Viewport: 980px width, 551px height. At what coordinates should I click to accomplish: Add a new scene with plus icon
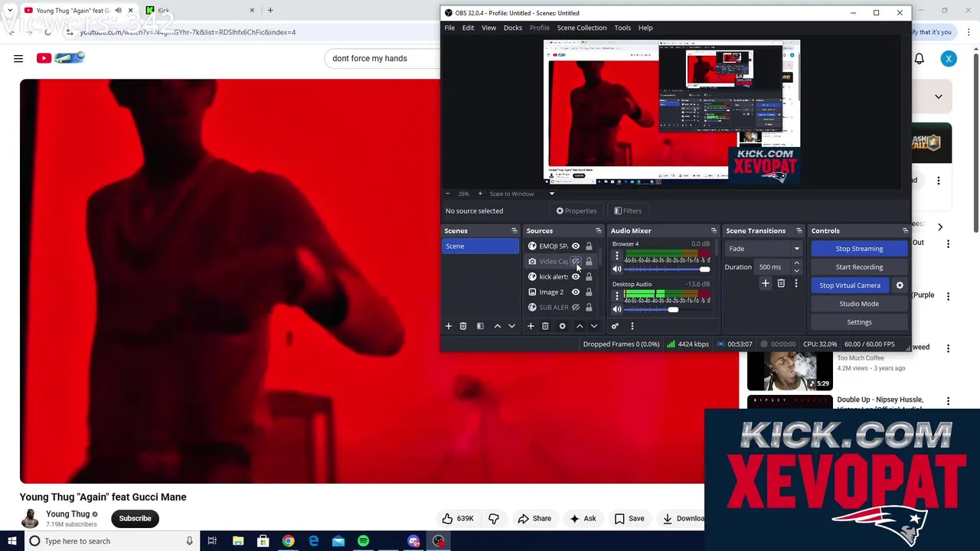tap(449, 326)
